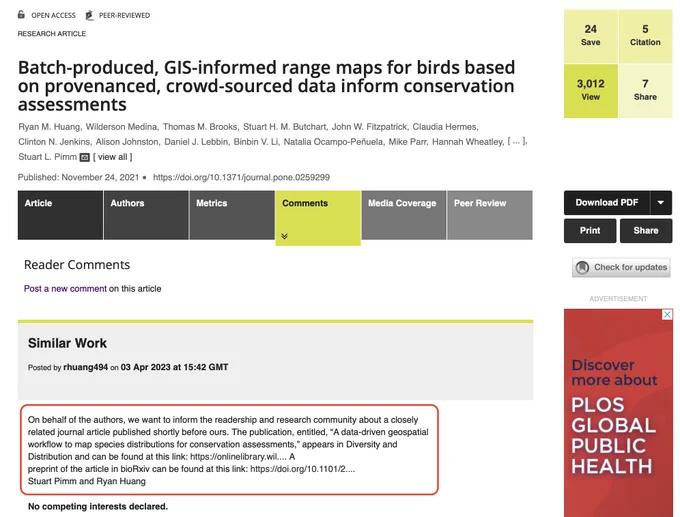Image resolution: width=680 pixels, height=517 pixels.
Task: Expand hidden authors via the [ ... ] link
Action: (x=517, y=141)
